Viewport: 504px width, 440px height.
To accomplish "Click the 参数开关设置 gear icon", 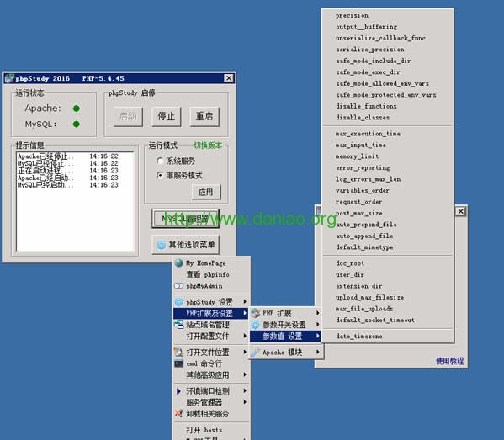I will pyautogui.click(x=255, y=325).
